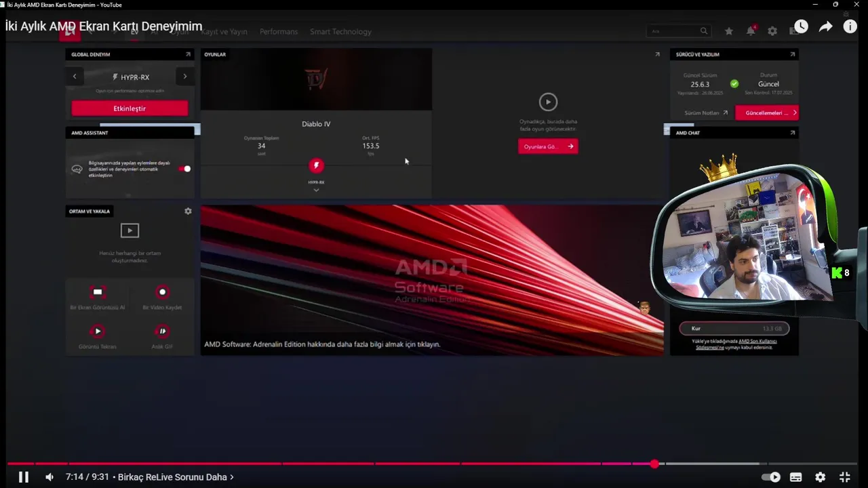Open subtitles/captions in player bar
Image resolution: width=868 pixels, height=488 pixels.
796,477
